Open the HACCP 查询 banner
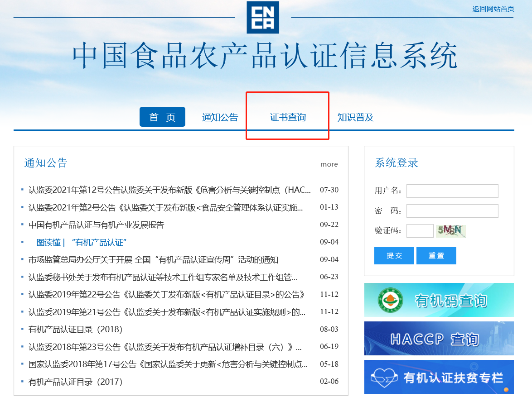This screenshot has height=402, width=532. (x=439, y=338)
